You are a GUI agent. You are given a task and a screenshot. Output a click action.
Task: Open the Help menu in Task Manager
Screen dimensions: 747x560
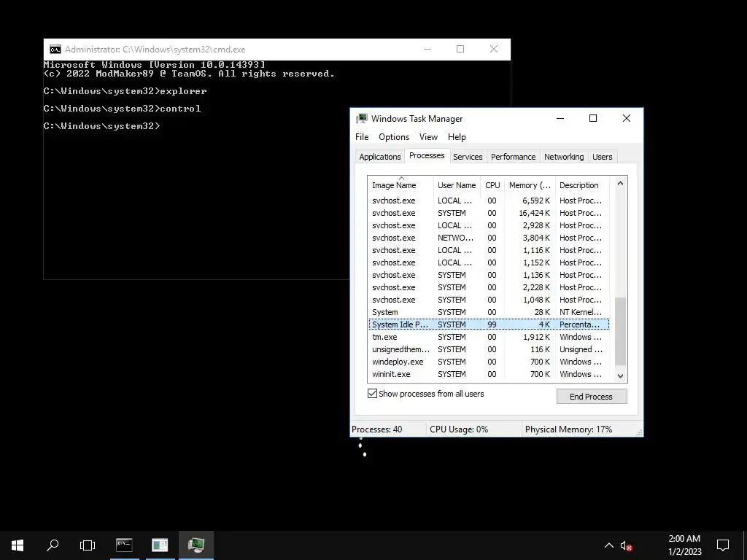(x=457, y=137)
